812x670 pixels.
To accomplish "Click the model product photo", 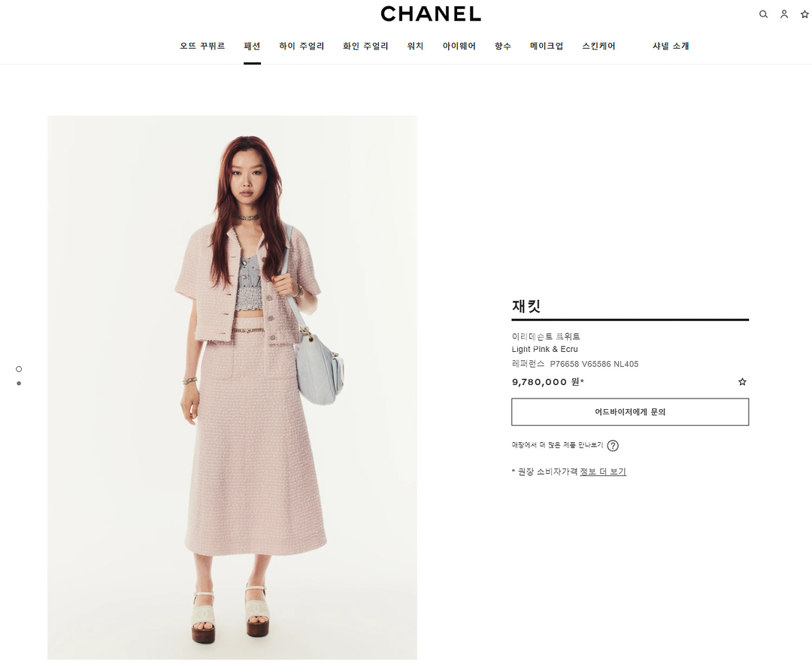I will (232, 387).
